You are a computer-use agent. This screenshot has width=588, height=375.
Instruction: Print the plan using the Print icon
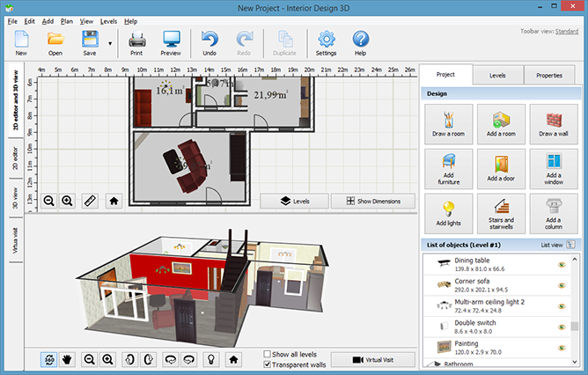[136, 43]
